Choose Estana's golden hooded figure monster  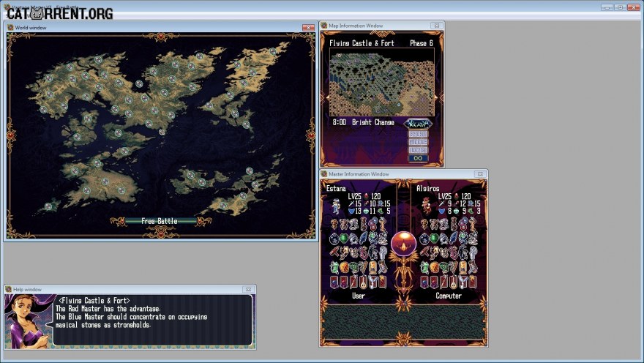coord(373,267)
